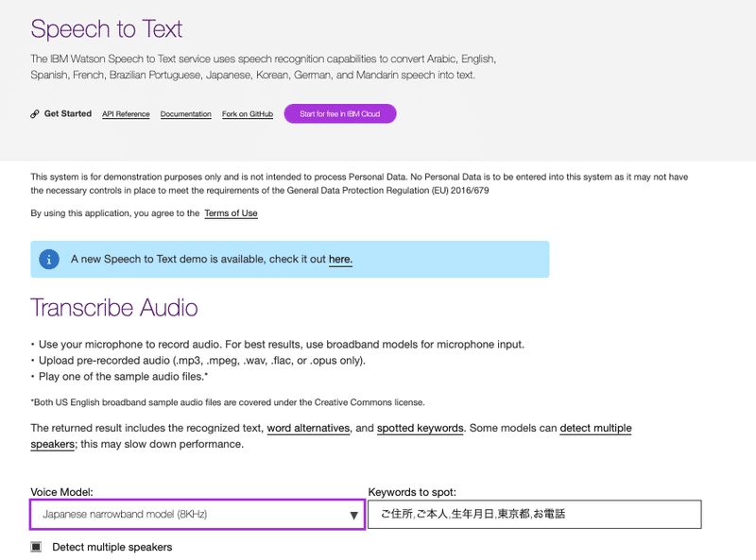Click the Transcribe Audio section heading
The width and height of the screenshot is (756, 560).
114,307
